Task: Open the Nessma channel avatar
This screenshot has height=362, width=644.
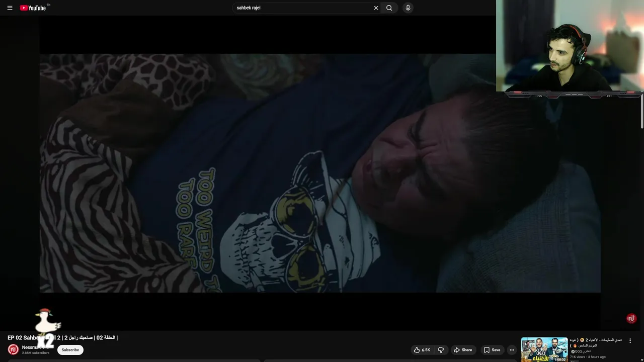Action: tap(14, 349)
